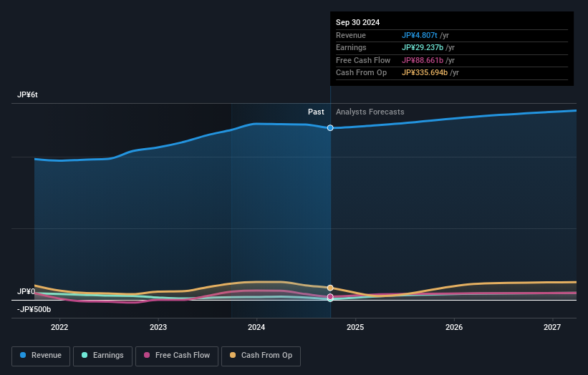Click the -JP¥500b y-axis label
Screen dimensions: 588x375
click(34, 309)
